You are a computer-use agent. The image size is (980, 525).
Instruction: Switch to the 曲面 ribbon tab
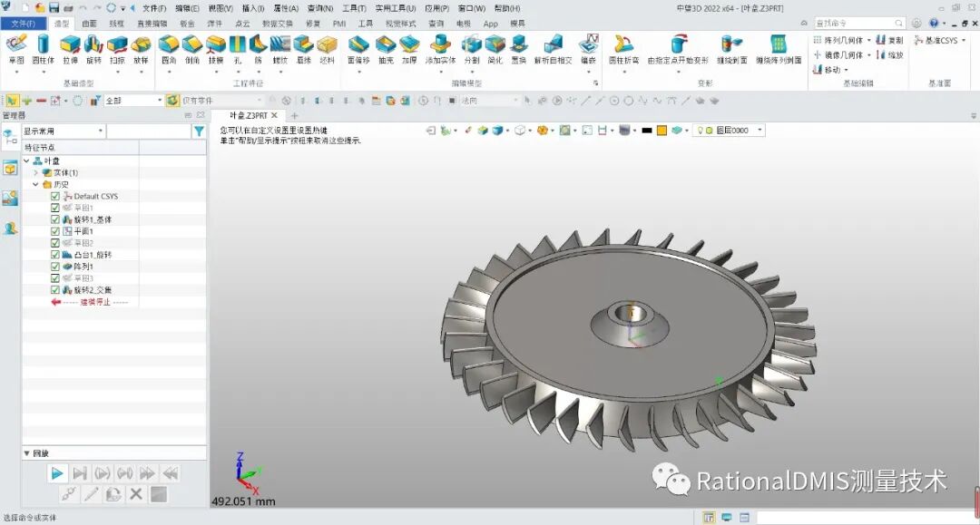click(89, 23)
